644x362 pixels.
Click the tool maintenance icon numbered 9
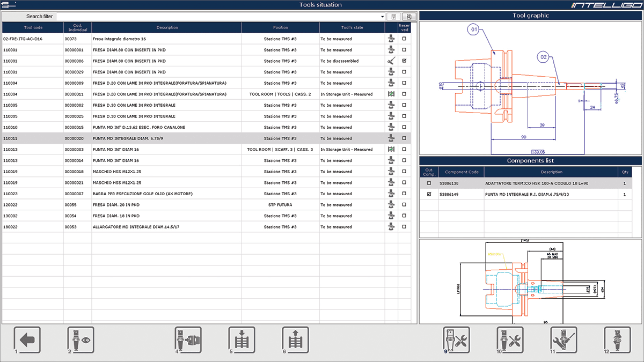coord(456,340)
